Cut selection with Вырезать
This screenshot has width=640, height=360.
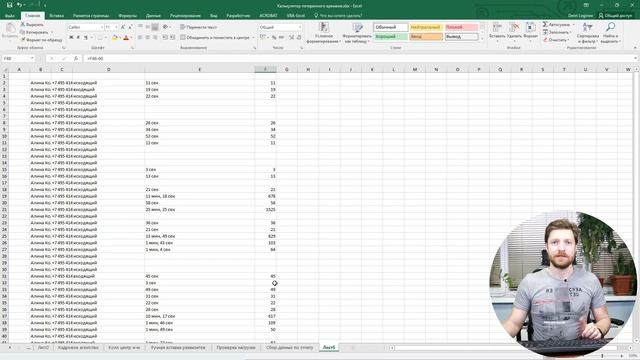click(x=32, y=24)
